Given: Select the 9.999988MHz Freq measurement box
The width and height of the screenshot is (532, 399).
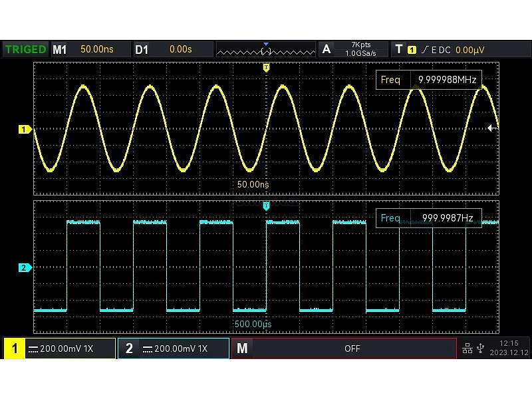Looking at the screenshot, I should point(428,80).
